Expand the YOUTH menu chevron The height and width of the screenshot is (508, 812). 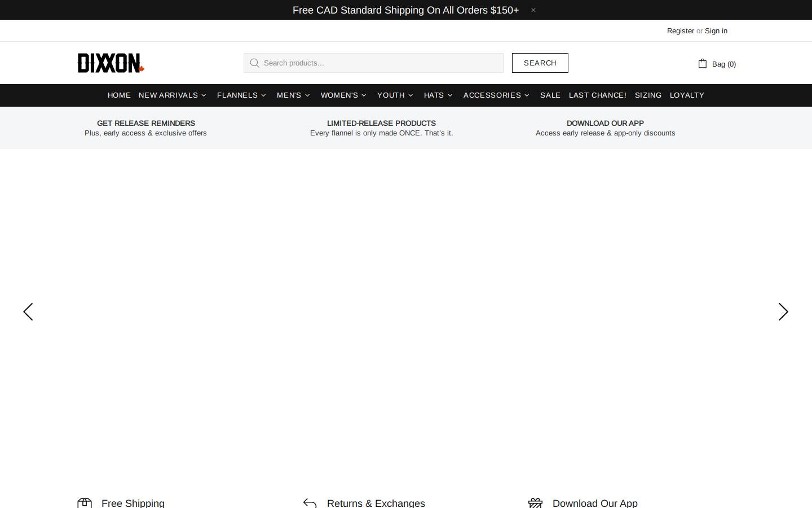tap(411, 95)
